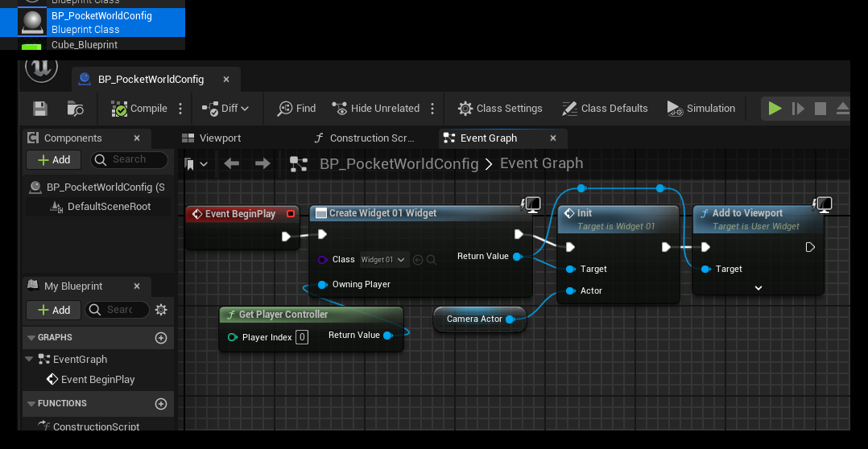Screen dimensions: 868x449
Task: Focus the My Blueprint search field
Action: coord(117,310)
